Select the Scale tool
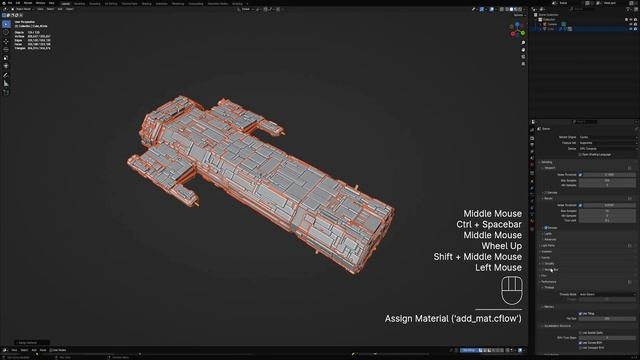 (x=6, y=58)
